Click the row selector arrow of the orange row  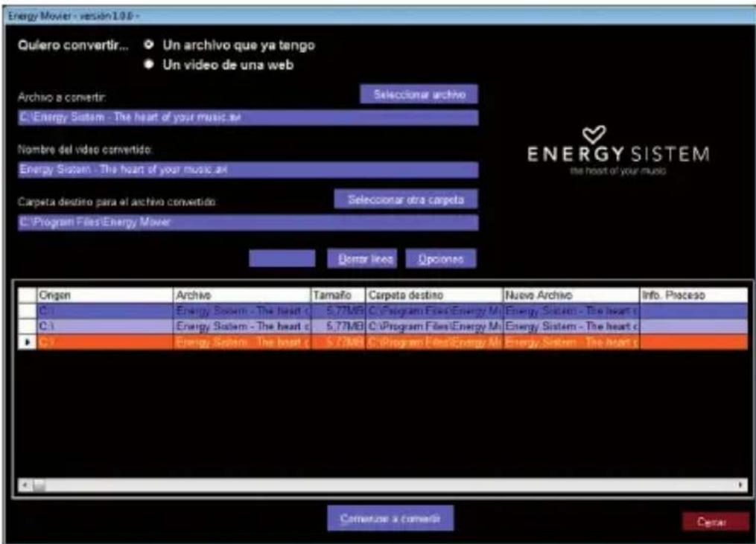(x=27, y=342)
